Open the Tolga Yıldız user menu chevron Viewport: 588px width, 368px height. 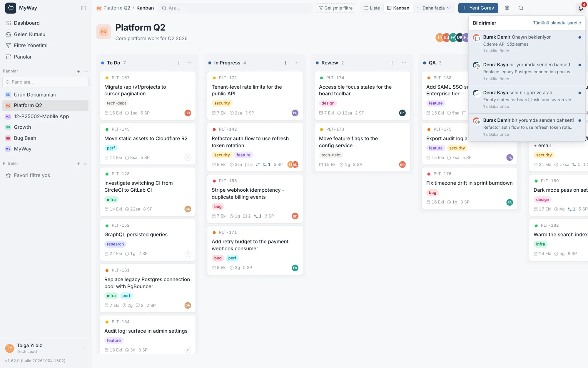coord(83,348)
